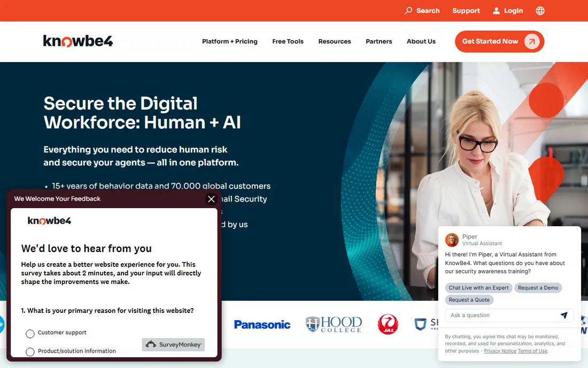Click the blue shield customer logo
This screenshot has height=368, width=588.
[420, 324]
